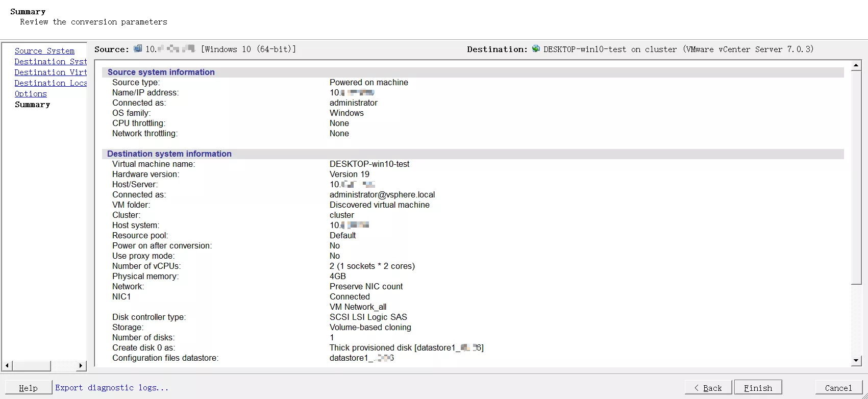The height and width of the screenshot is (399, 868).
Task: Click Finish to start conversion
Action: (758, 388)
